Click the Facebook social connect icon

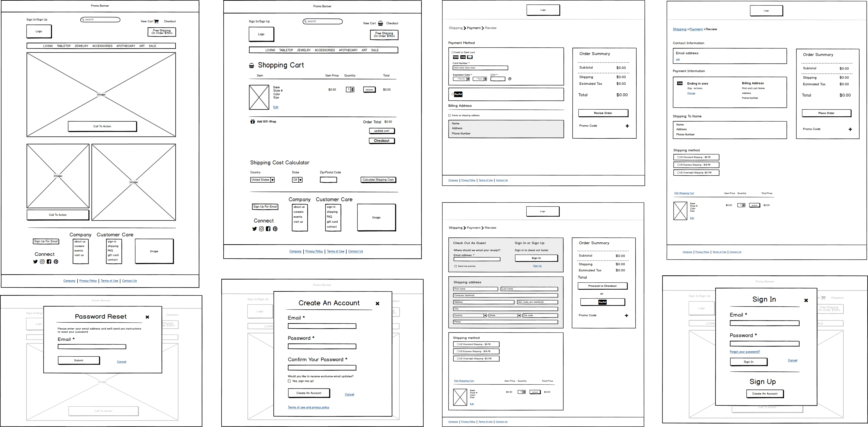[x=49, y=261]
